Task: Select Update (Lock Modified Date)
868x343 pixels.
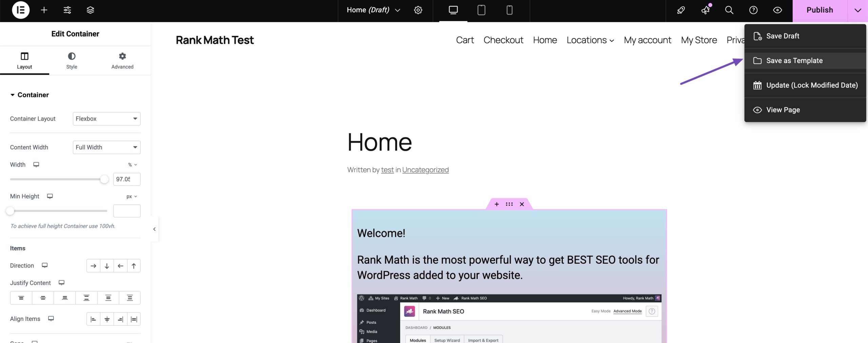Action: [805, 85]
